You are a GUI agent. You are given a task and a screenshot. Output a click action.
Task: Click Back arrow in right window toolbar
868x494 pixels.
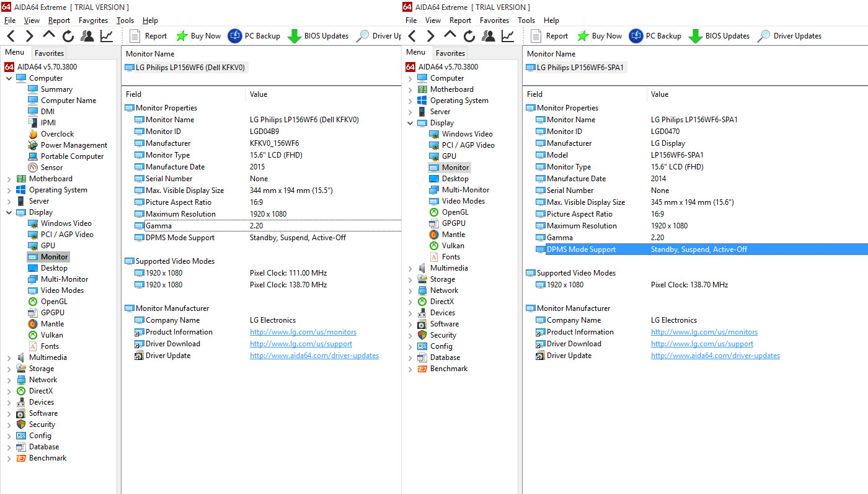click(x=412, y=36)
